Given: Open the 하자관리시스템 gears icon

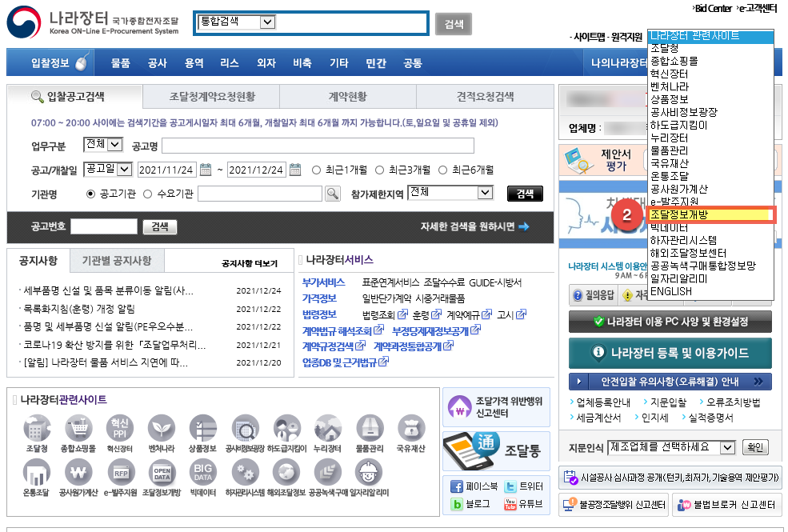Looking at the screenshot, I should pos(246,472).
